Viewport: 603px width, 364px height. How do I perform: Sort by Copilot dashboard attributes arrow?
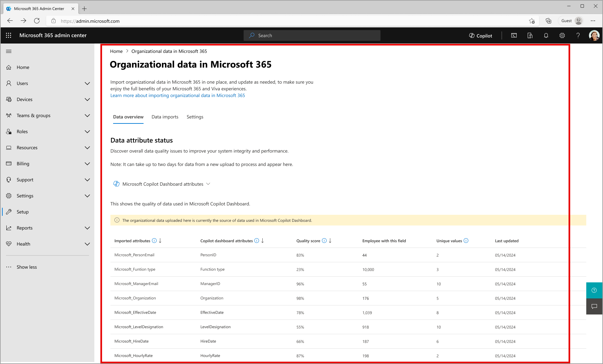coord(263,241)
